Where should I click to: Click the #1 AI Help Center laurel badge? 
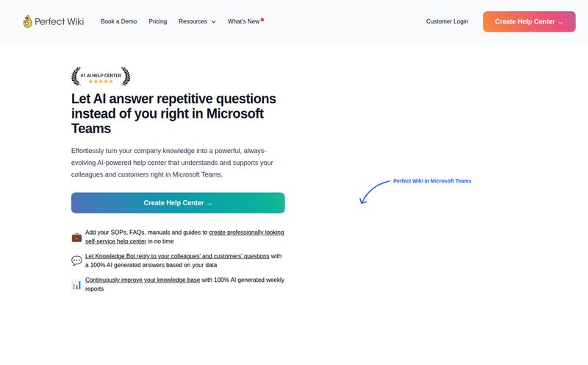101,77
